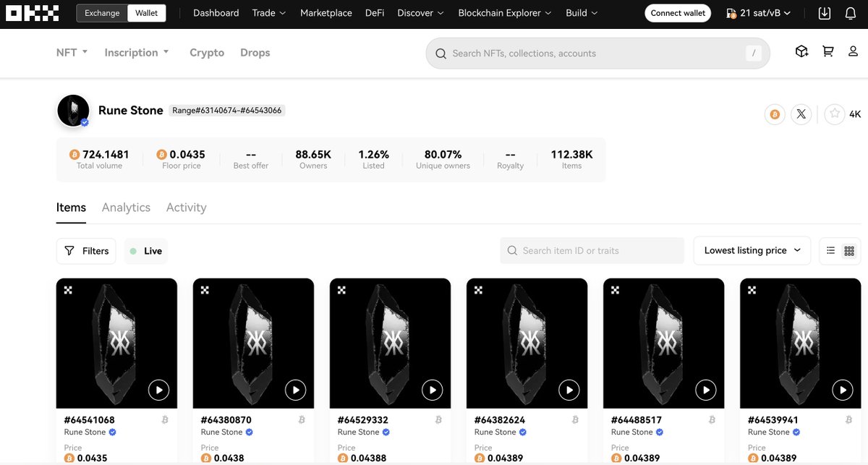
Task: Click the Bitcoin icon next to #64488517
Action: (712, 419)
